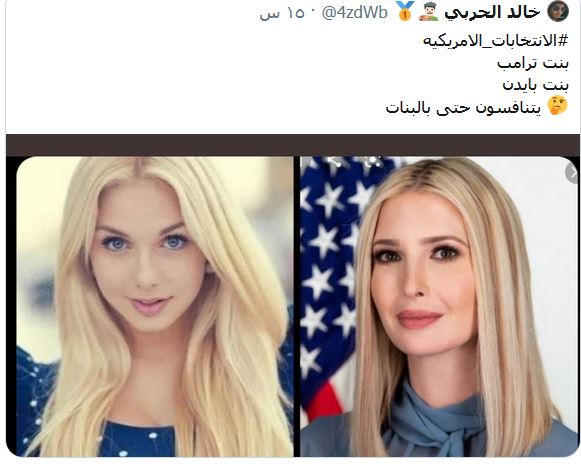Click the black divider between the two photos
The height and width of the screenshot is (467, 581).
(x=296, y=307)
